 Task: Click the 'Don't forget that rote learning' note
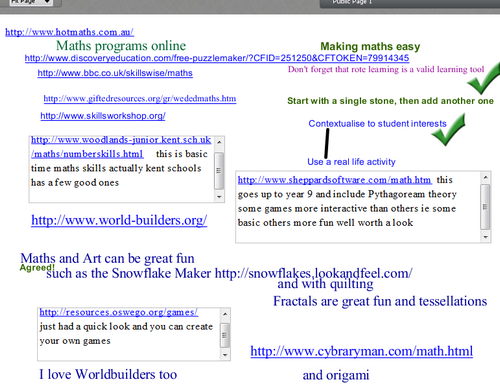tap(386, 69)
